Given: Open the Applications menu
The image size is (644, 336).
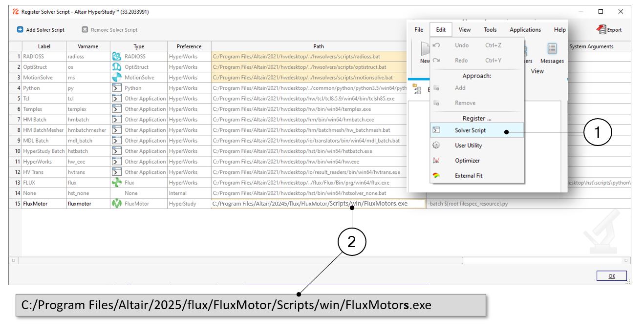Looking at the screenshot, I should (525, 30).
